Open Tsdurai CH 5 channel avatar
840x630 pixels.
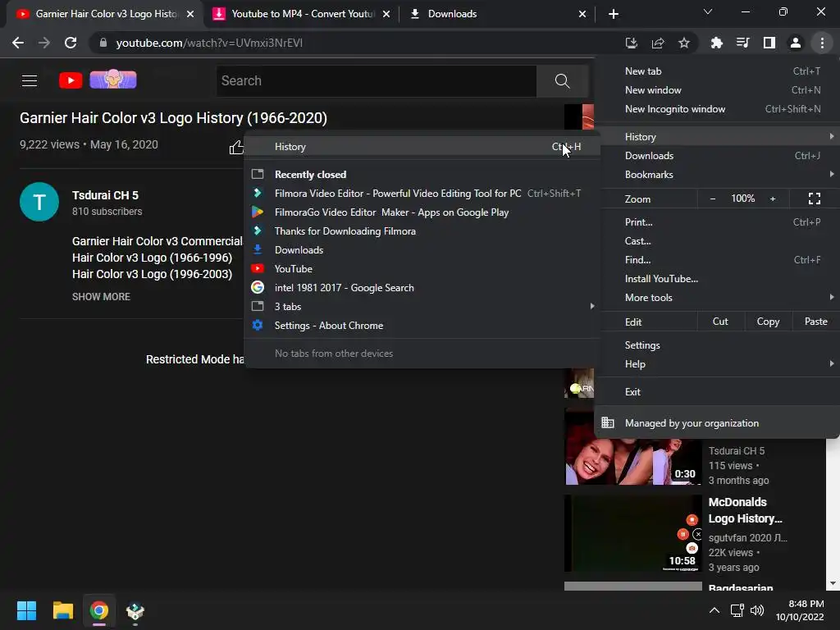tap(39, 202)
